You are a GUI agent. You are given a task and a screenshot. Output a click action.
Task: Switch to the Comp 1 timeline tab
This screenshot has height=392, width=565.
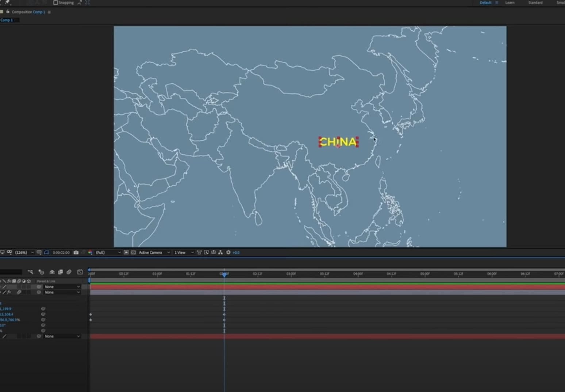[7, 20]
